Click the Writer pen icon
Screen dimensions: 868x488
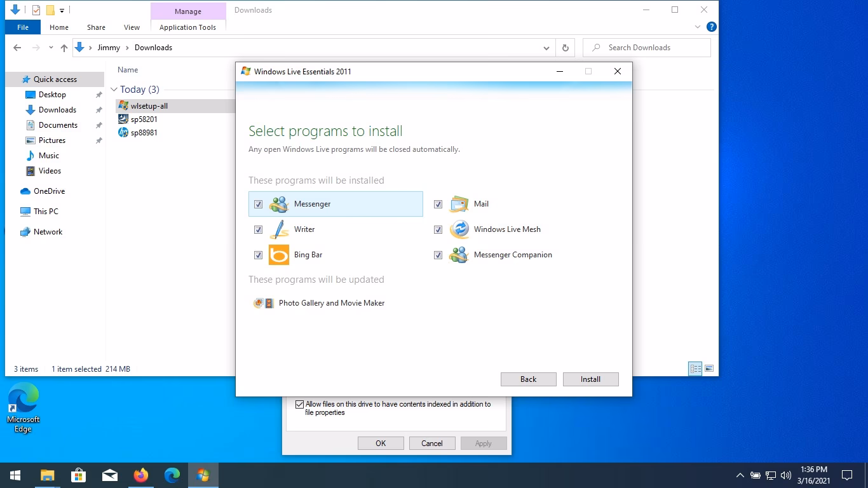point(278,229)
